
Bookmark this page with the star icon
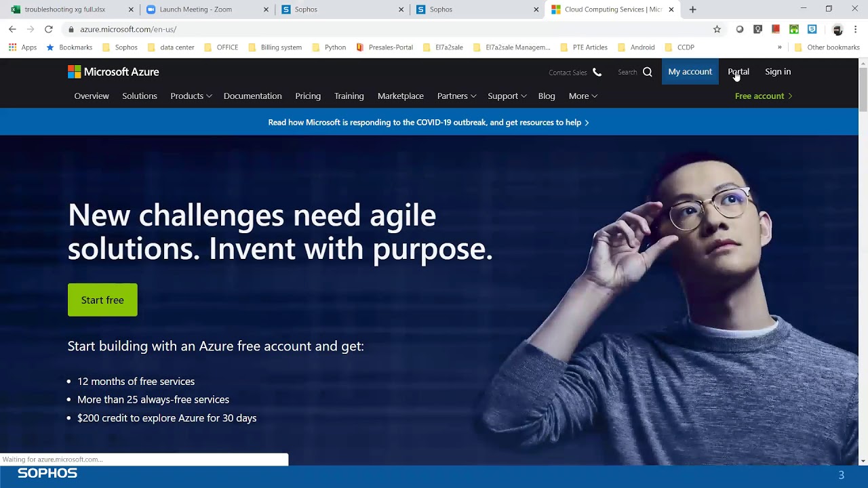click(717, 29)
